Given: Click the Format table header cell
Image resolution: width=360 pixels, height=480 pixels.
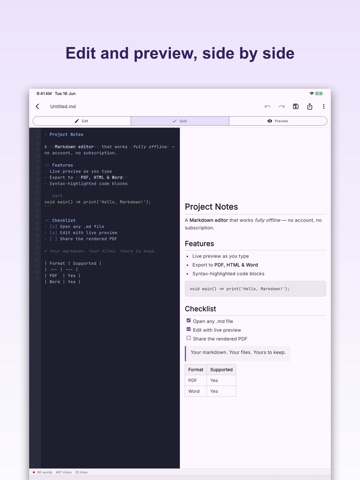Looking at the screenshot, I should pos(196,370).
